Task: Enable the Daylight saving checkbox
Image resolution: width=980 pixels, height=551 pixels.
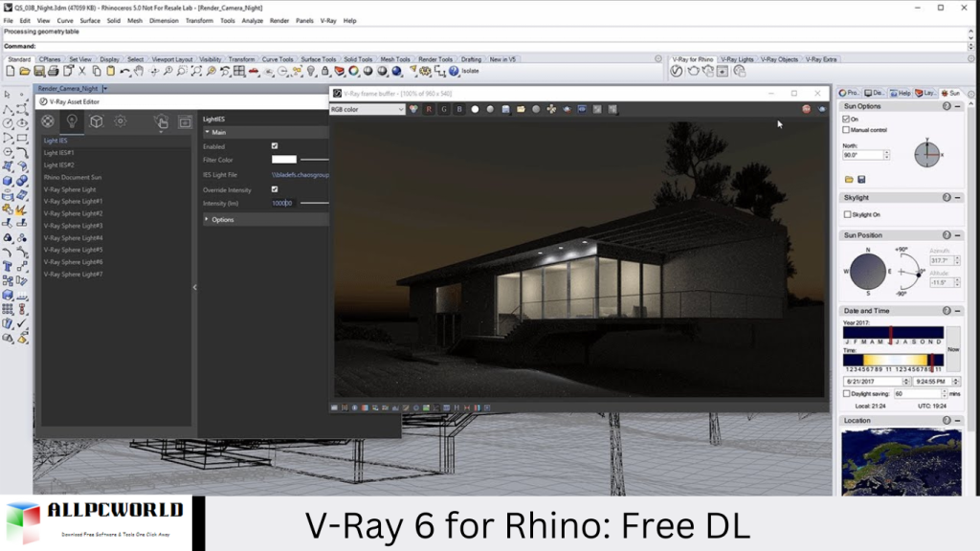Action: (x=846, y=394)
